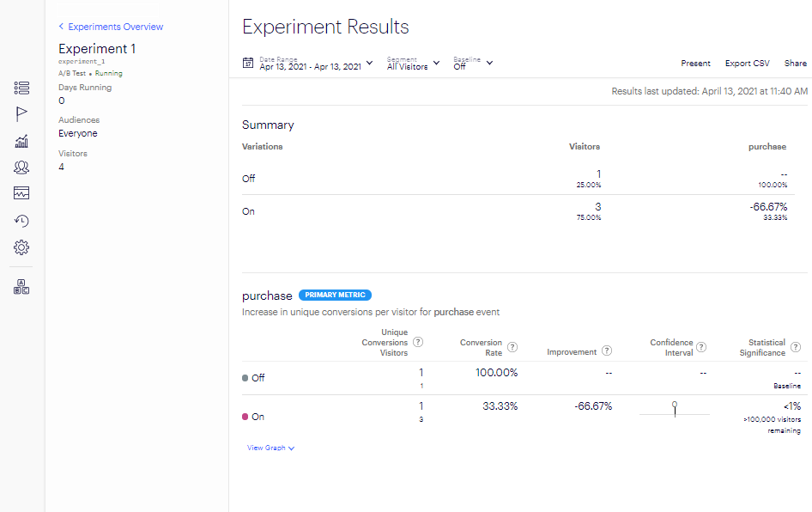Click help icon next to Improvement
This screenshot has height=512, width=812.
(x=607, y=350)
